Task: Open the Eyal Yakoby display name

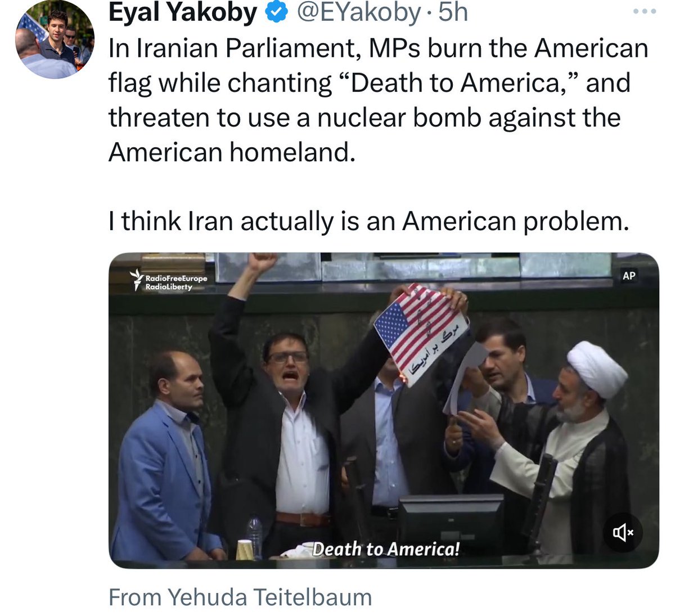Action: (183, 12)
